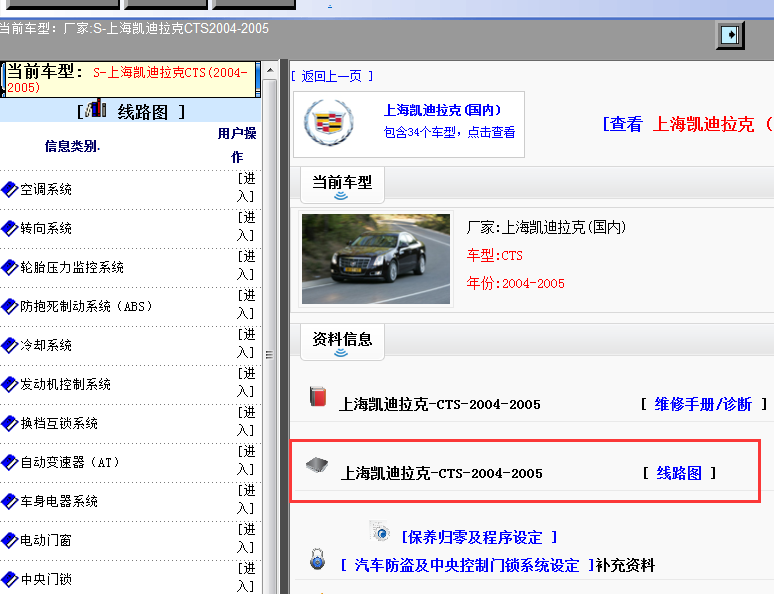Click the books icon beside 线路图 header
Viewport: 774px width, 594px height.
[96, 108]
